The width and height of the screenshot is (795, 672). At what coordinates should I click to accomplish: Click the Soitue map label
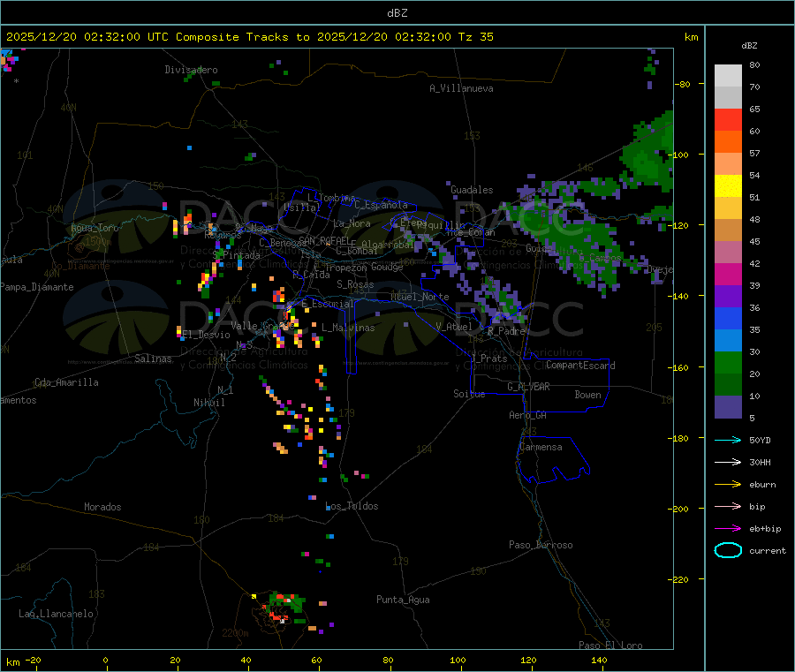tap(469, 394)
